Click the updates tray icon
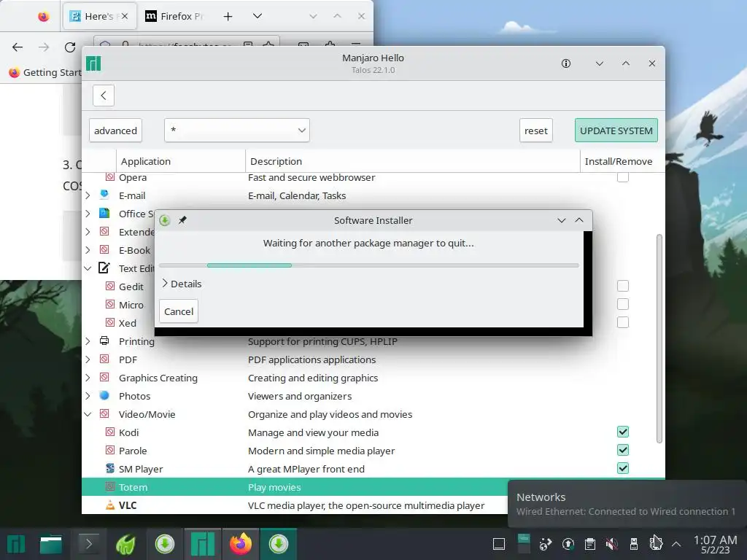Screen dimensions: 747x560 pyautogui.click(x=568, y=543)
